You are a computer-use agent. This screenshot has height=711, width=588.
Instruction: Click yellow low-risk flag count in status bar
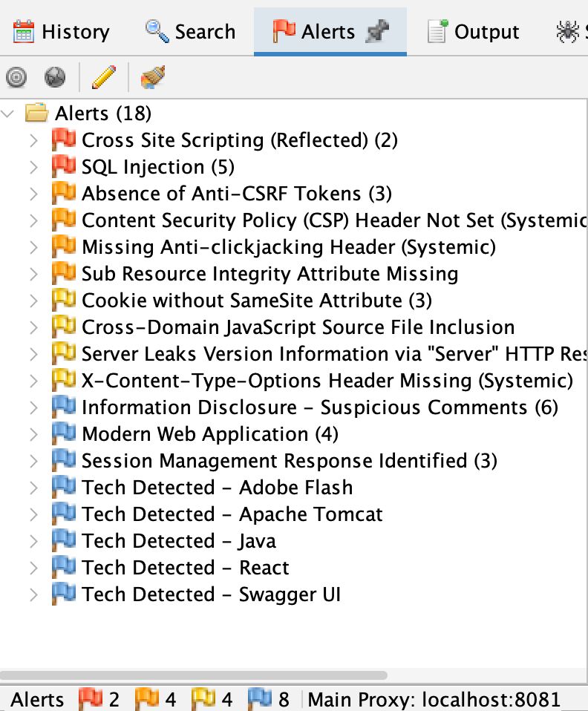coord(212,699)
